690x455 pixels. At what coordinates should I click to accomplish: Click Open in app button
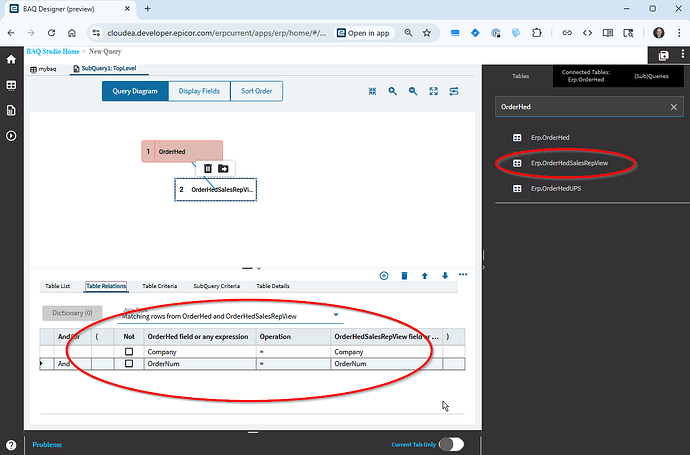click(364, 33)
